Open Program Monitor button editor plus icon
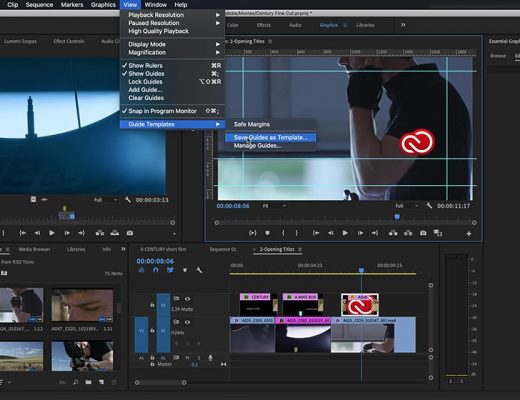Image resolution: width=520 pixels, height=400 pixels. (469, 234)
